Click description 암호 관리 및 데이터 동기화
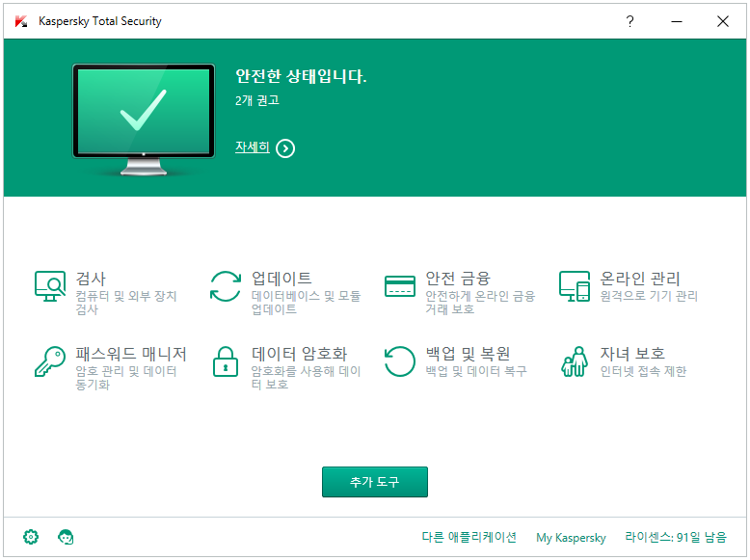750x560 pixels. click(126, 378)
